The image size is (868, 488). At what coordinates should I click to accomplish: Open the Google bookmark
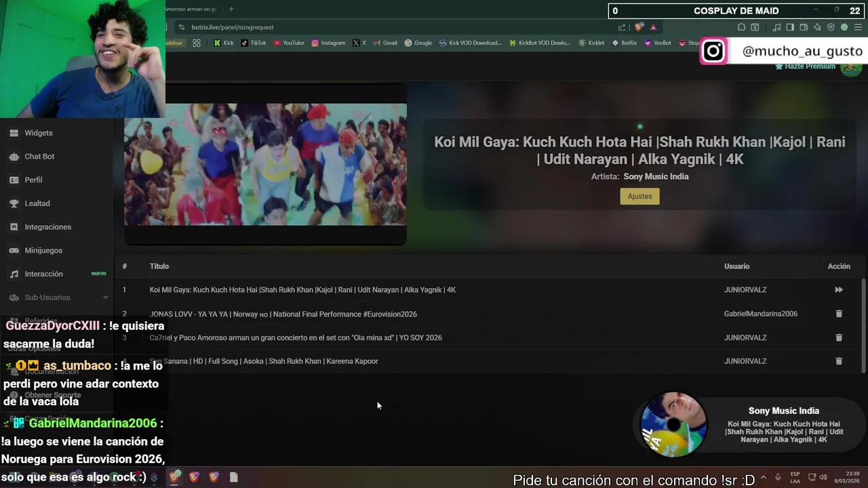coord(418,43)
